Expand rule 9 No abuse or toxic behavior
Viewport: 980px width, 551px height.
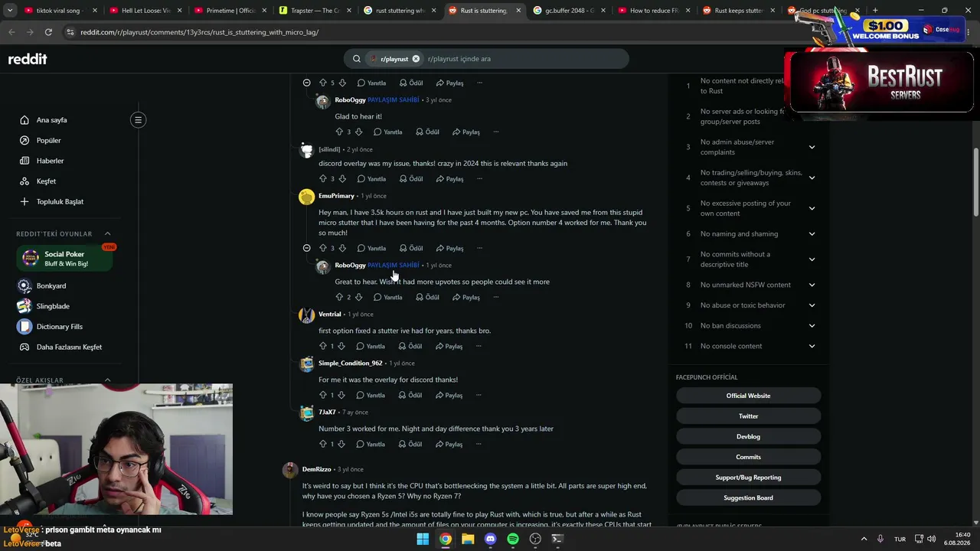(x=812, y=305)
